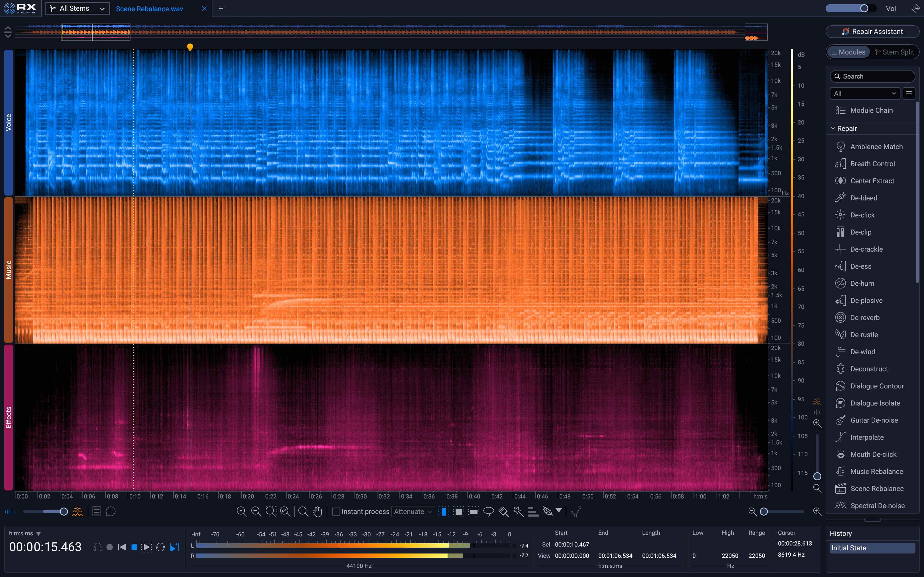The height and width of the screenshot is (577, 924).
Task: Activate the hand grab tool
Action: click(x=317, y=511)
